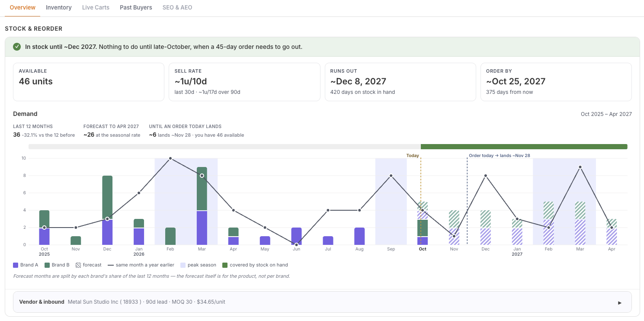
Task: Click the '375 days from now' text
Action: (509, 92)
